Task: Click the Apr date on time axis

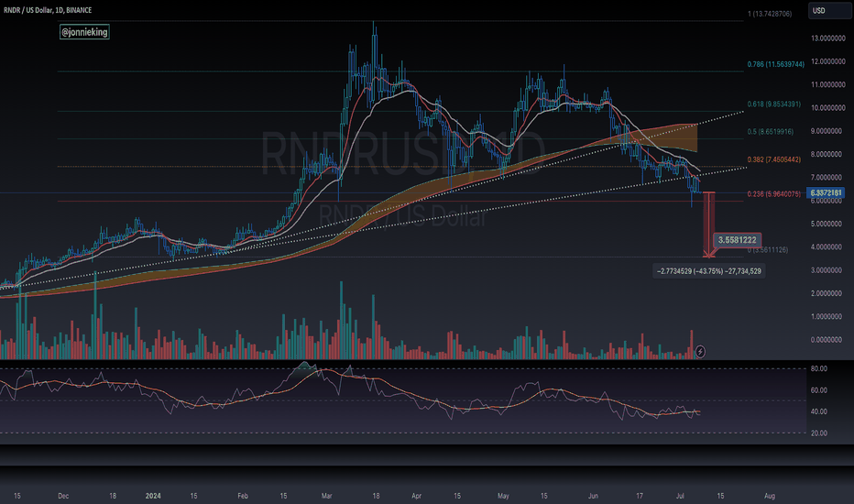Action: point(417,496)
